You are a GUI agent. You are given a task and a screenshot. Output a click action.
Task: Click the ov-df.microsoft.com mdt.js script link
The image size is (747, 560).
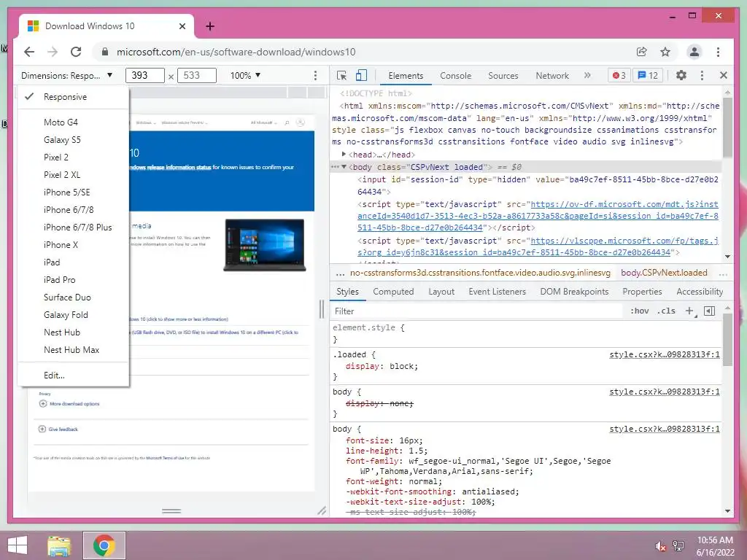(538, 216)
